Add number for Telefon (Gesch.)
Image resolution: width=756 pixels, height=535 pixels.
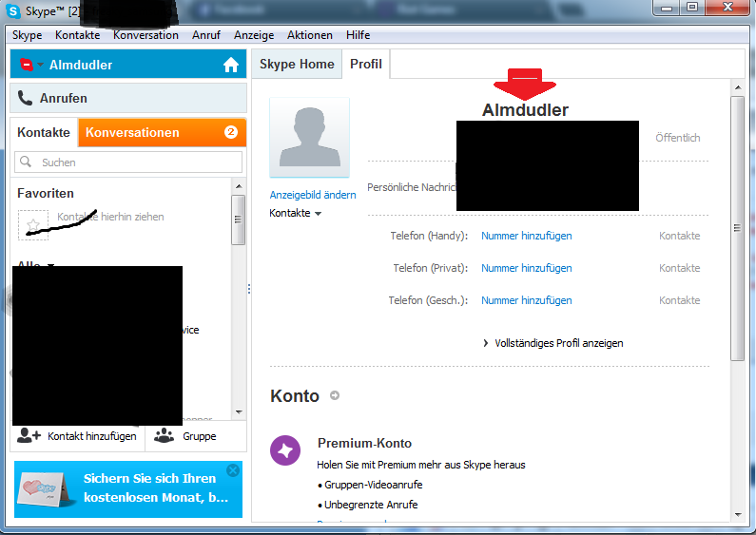point(527,300)
